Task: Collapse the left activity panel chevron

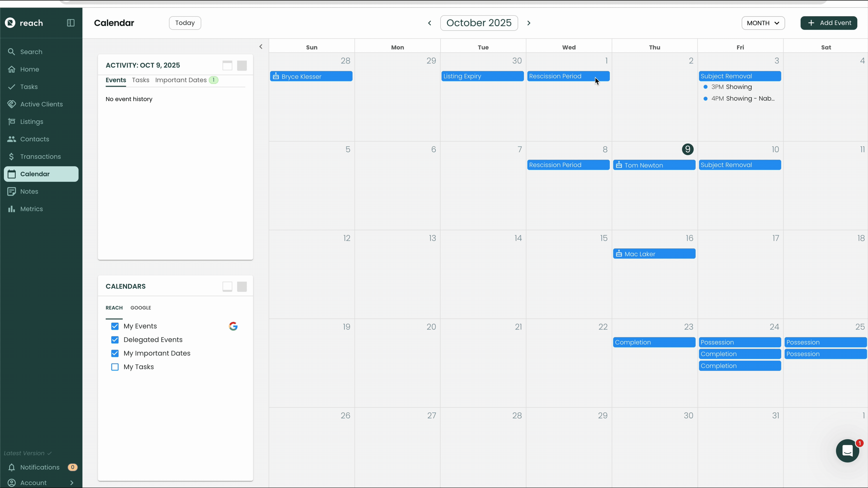Action: click(261, 47)
